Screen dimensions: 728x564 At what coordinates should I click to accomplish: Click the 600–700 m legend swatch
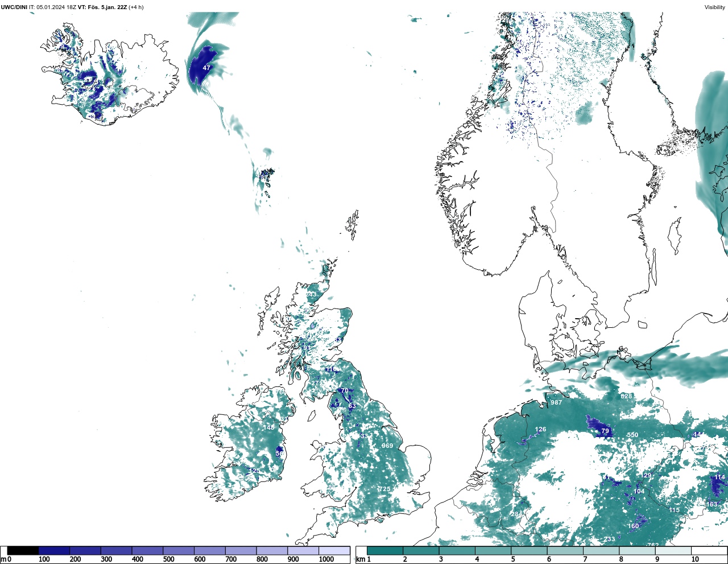[x=209, y=550]
